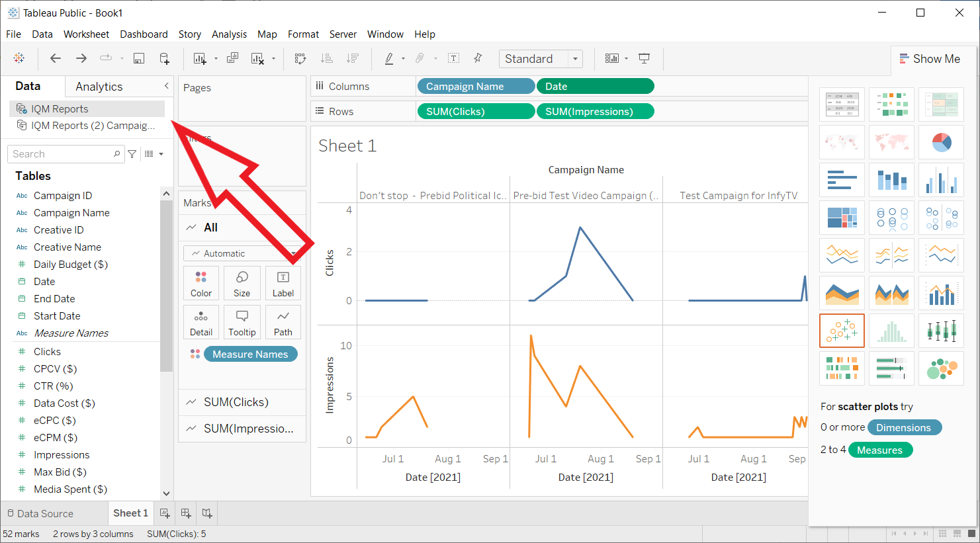
Task: Click the Filter fields icon beside Search
Action: click(x=132, y=154)
